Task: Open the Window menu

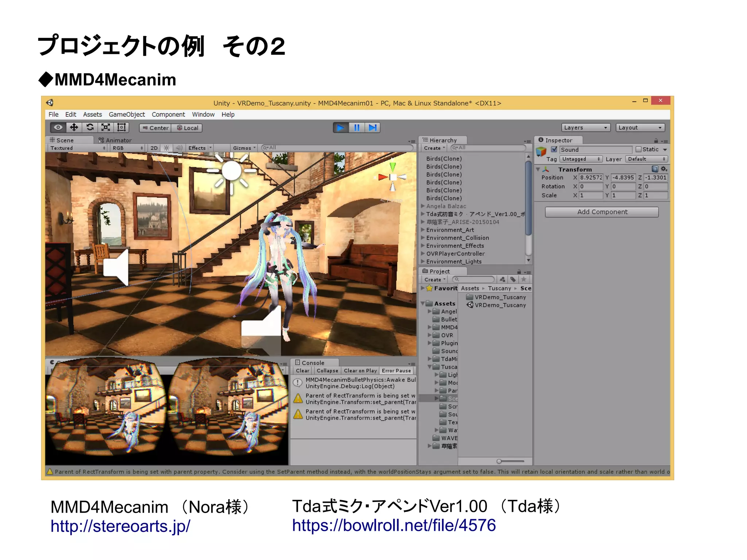Action: point(203,115)
